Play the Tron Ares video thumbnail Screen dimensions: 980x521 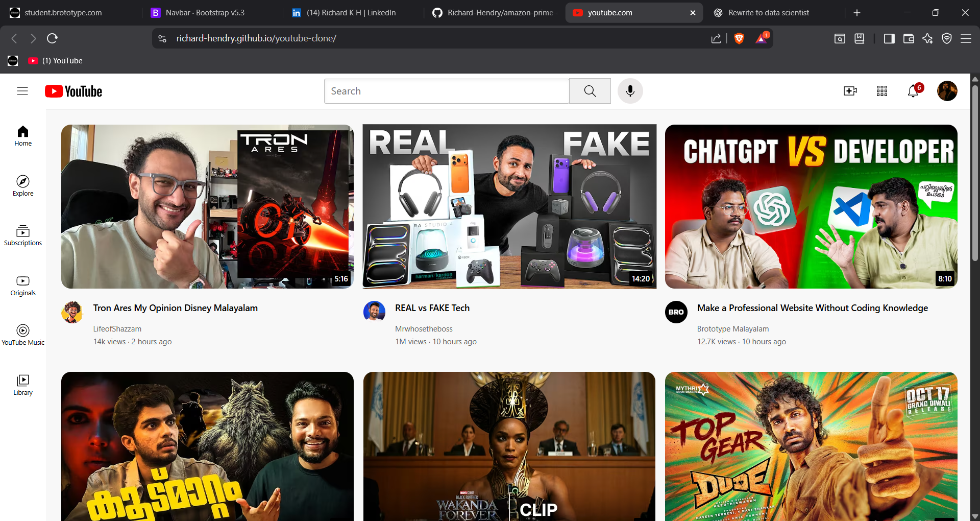(x=207, y=206)
